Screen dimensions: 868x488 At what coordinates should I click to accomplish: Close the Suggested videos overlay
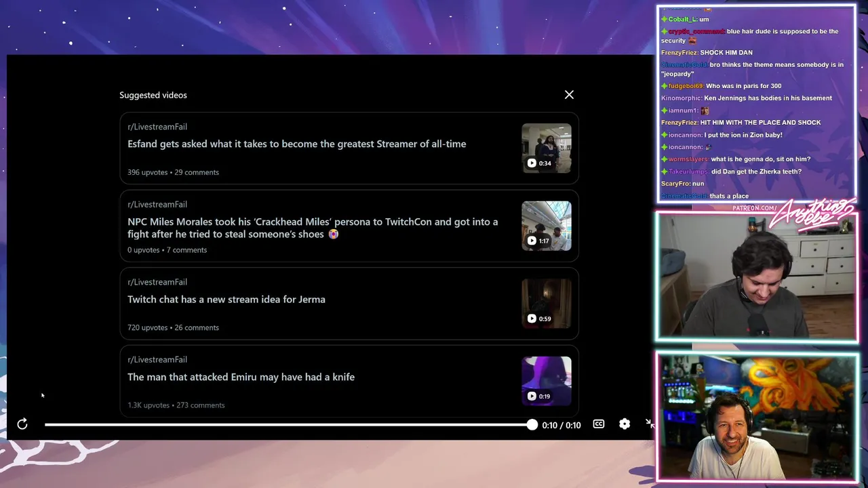point(569,95)
